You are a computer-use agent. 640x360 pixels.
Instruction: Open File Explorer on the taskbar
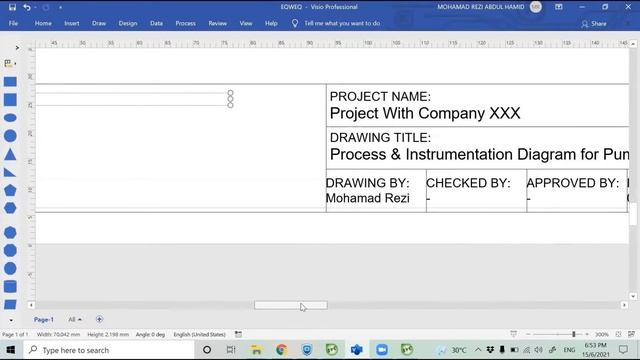click(x=256, y=350)
